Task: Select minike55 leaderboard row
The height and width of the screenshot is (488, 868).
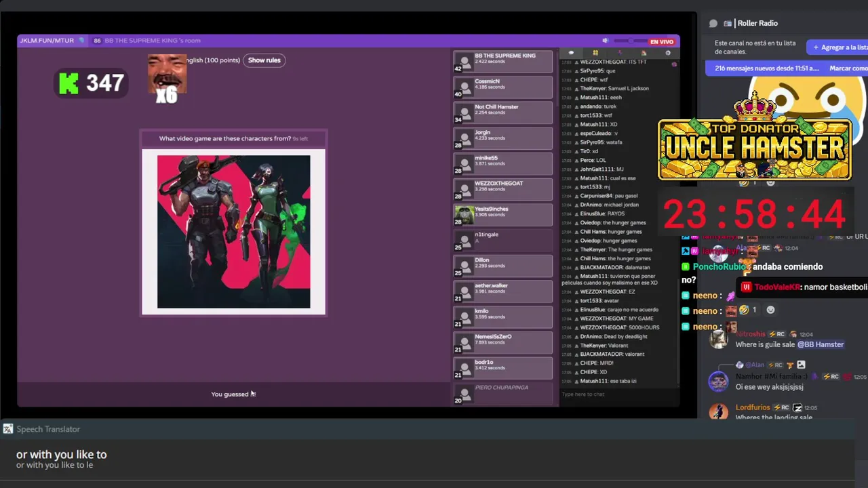Action: 502,163
